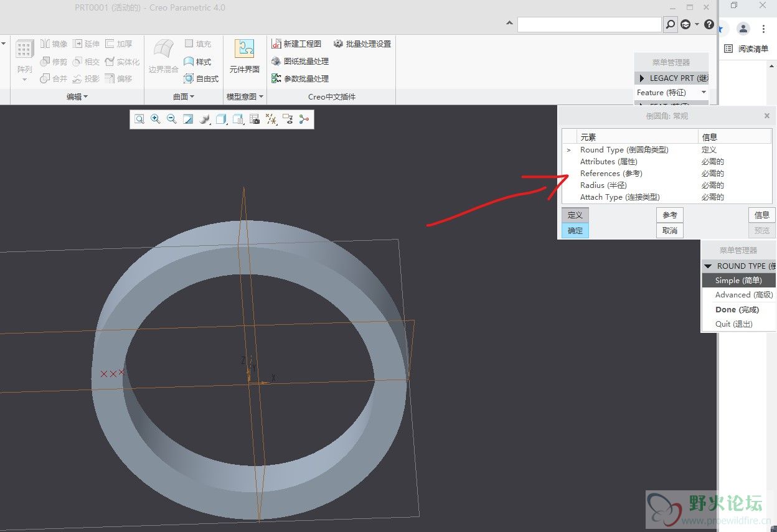Select the Project (投影) tool
Screen dimensions: 777x532
pos(87,78)
